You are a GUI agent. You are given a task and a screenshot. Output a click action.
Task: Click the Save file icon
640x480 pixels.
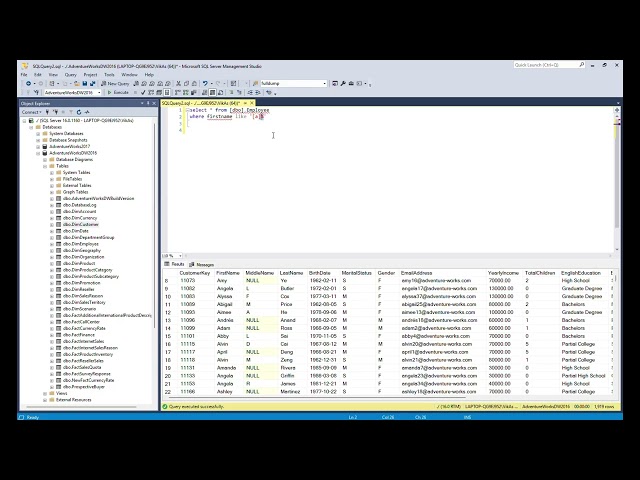[85, 83]
